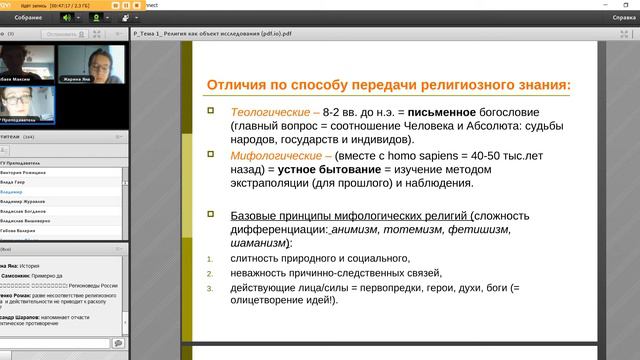Expand the status options dropdown arrow
Viewport: 640px width, 360px height.
[x=136, y=18]
